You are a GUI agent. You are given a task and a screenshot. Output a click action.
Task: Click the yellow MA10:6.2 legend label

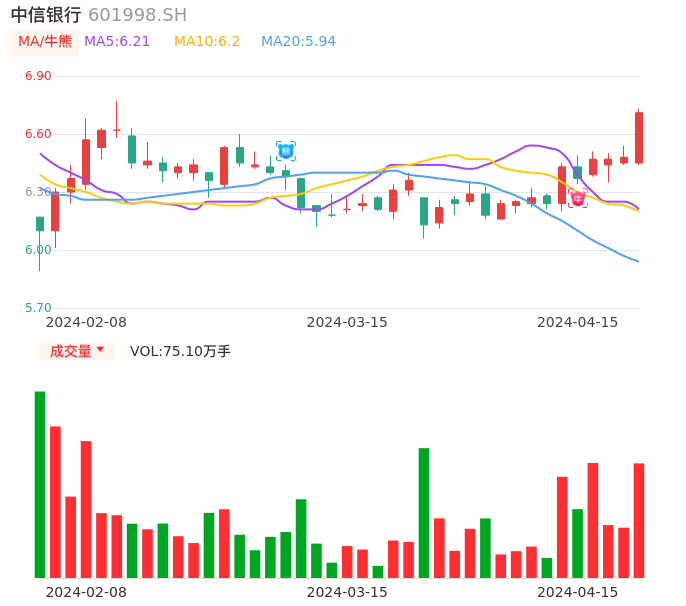(207, 42)
